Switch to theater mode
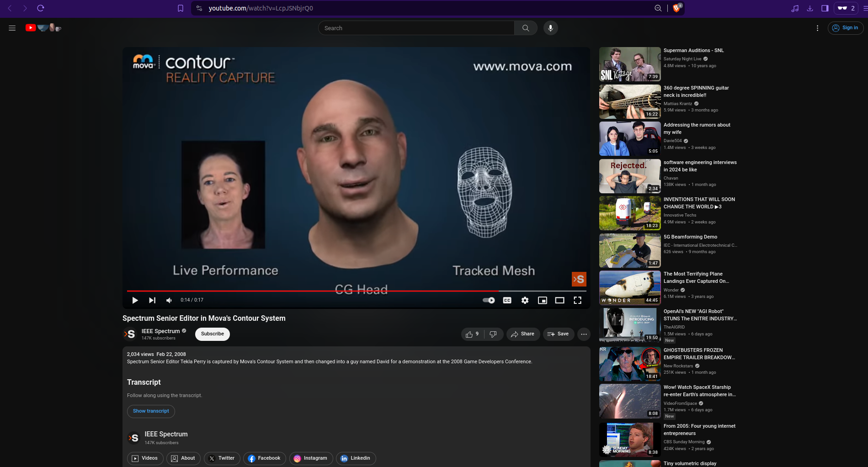 pos(559,300)
